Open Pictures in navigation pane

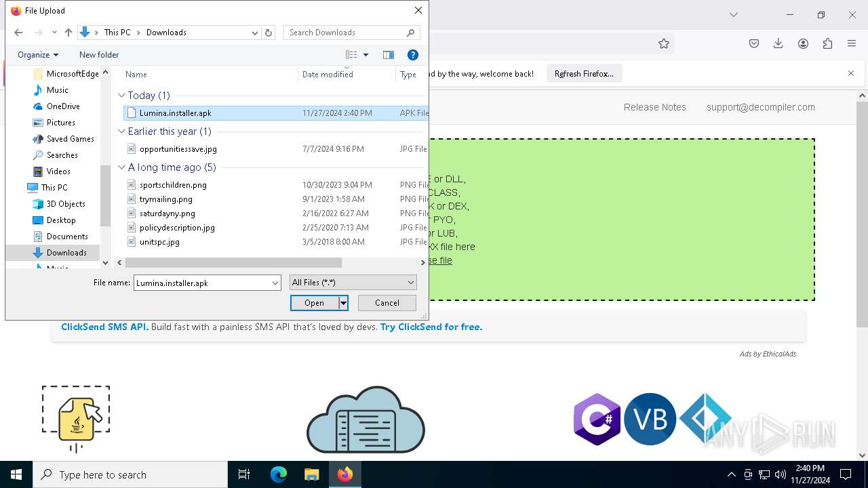[x=60, y=123]
